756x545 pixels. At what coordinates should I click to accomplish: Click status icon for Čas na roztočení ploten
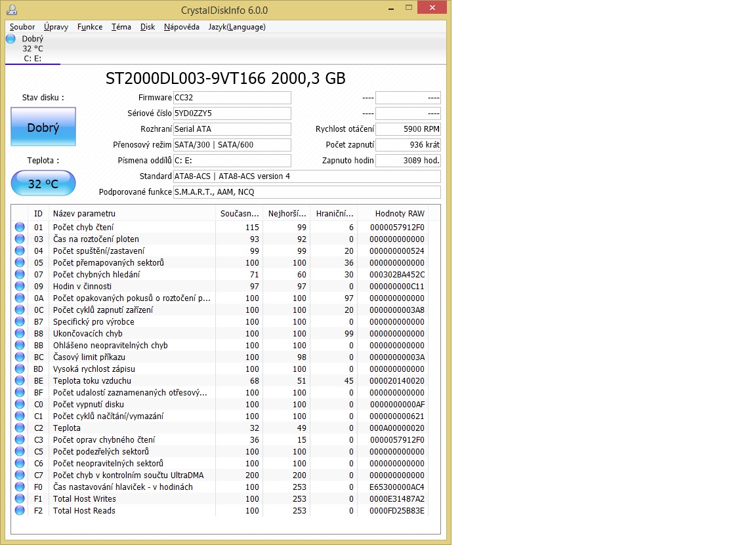(20, 239)
